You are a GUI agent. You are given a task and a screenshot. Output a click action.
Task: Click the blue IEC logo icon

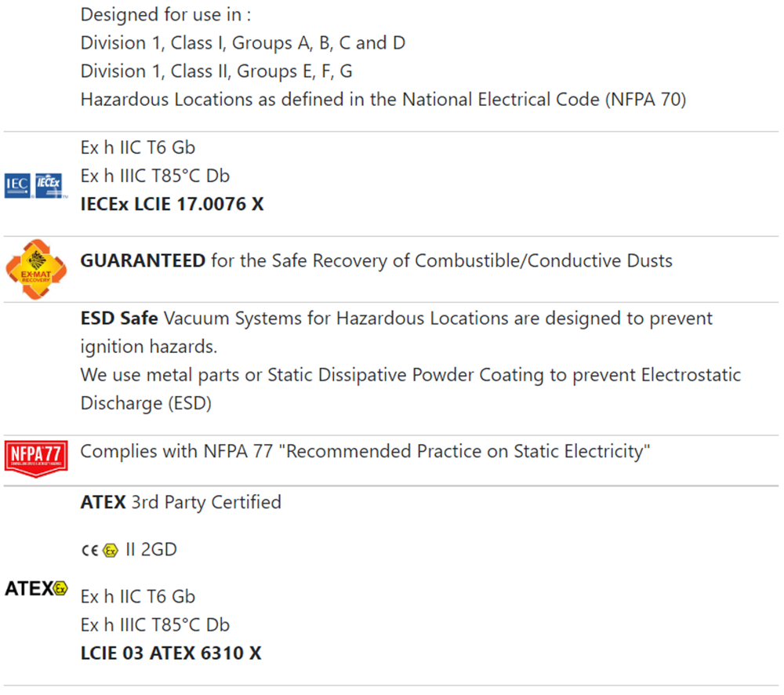pyautogui.click(x=17, y=186)
